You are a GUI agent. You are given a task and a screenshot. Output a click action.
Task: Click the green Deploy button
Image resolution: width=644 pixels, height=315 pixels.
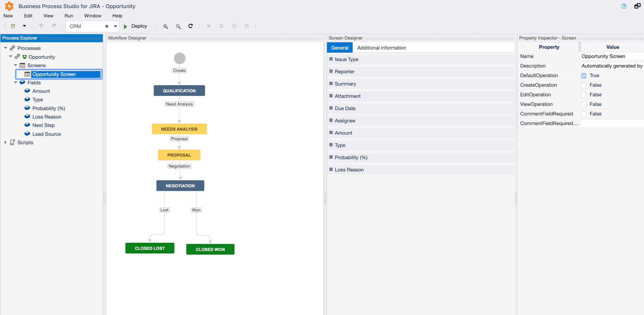(135, 26)
